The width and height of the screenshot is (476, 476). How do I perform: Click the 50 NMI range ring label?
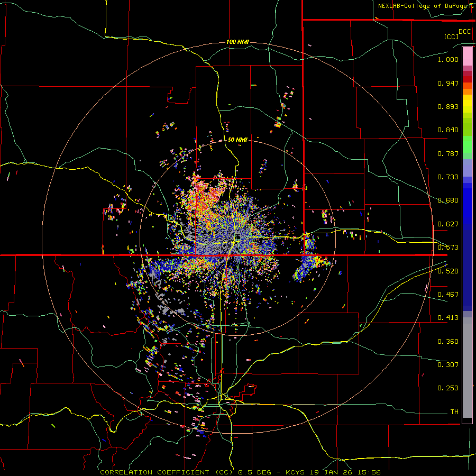tap(237, 140)
